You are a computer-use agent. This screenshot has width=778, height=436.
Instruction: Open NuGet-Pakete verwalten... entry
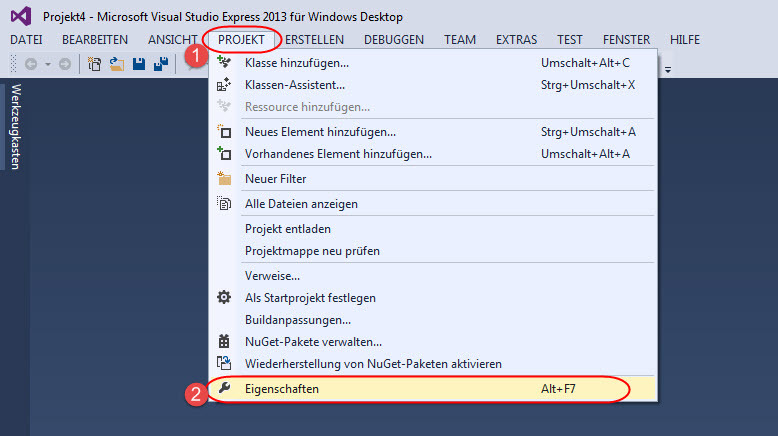(435, 342)
